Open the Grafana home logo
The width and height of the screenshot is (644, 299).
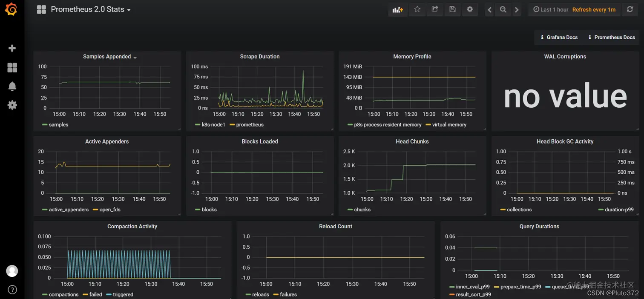pyautogui.click(x=12, y=9)
